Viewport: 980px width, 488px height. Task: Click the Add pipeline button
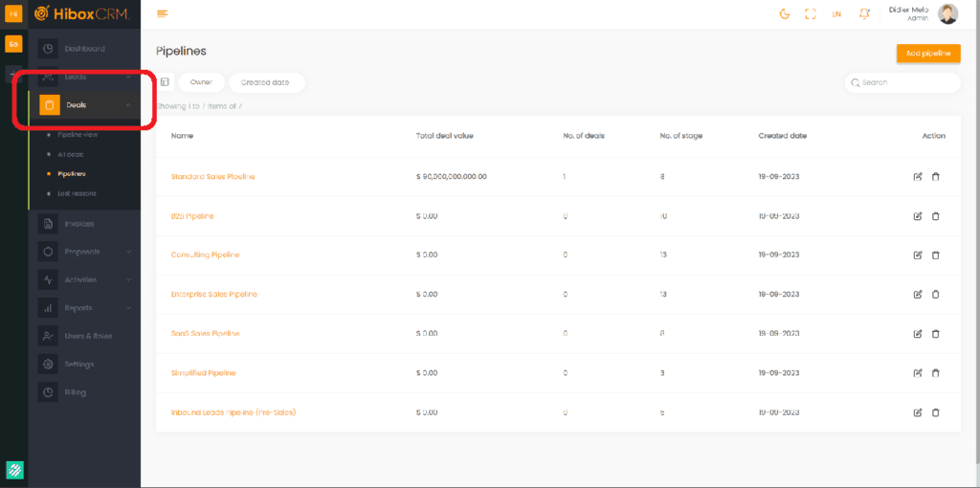(928, 54)
